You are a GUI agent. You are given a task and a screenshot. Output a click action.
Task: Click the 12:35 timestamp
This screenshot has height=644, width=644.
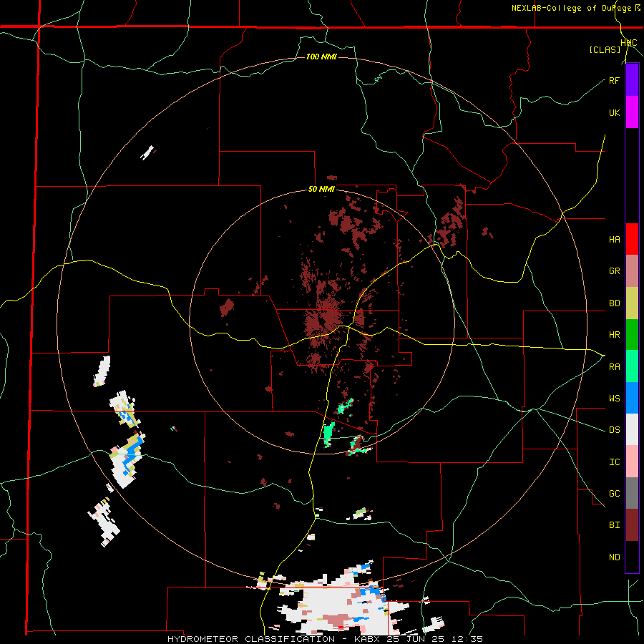click(x=466, y=639)
